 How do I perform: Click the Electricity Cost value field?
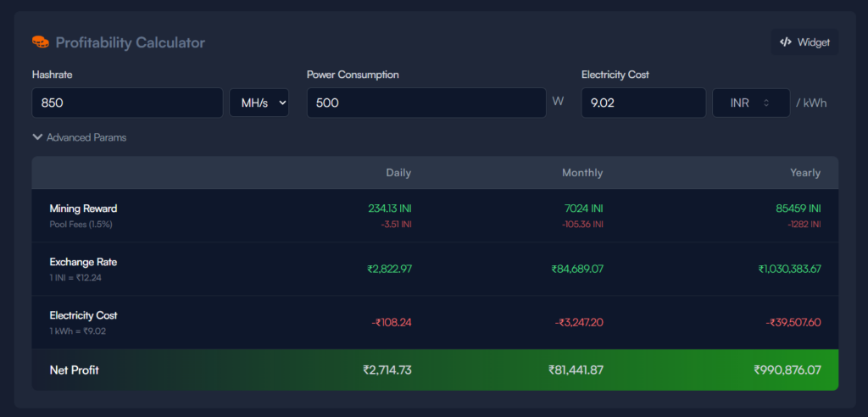tap(643, 103)
